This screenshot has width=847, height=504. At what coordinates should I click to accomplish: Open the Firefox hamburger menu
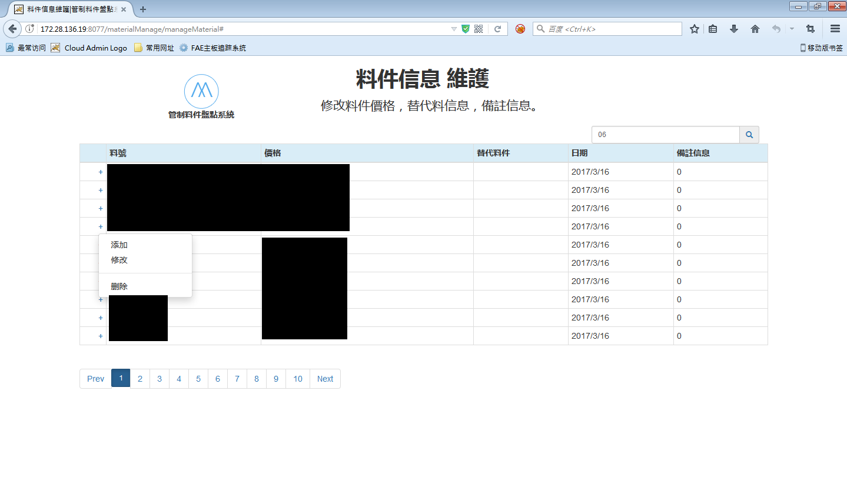(835, 29)
